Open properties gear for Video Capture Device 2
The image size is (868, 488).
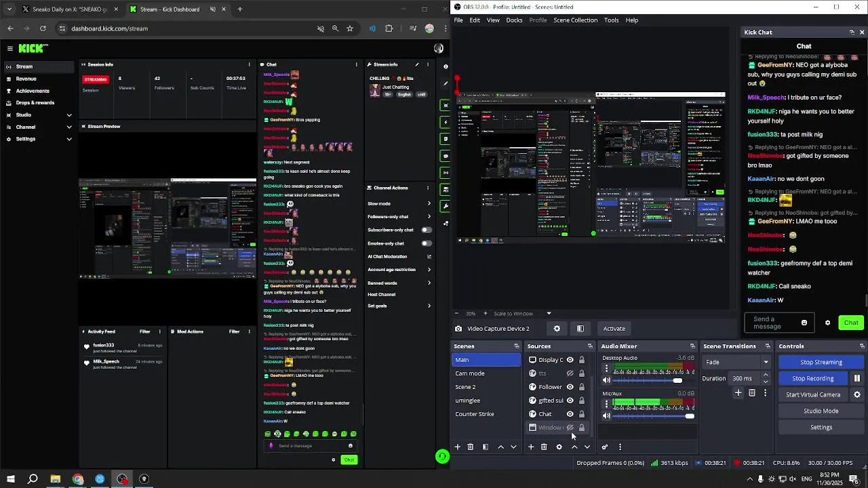pos(557,329)
